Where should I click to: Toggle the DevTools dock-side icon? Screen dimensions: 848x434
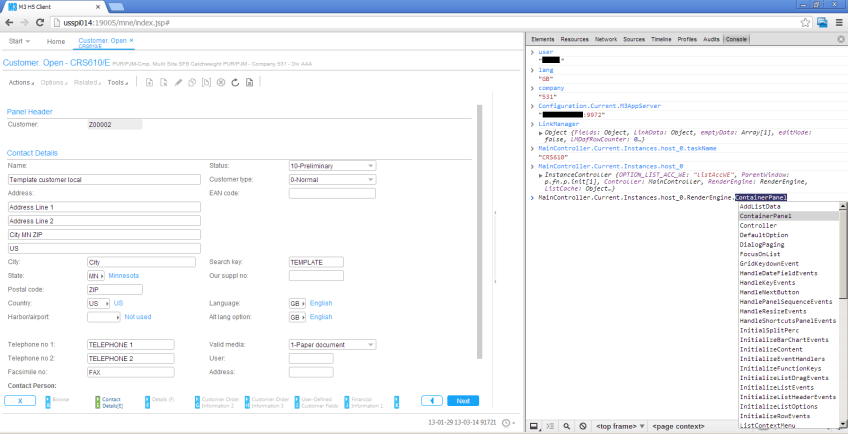click(x=534, y=426)
